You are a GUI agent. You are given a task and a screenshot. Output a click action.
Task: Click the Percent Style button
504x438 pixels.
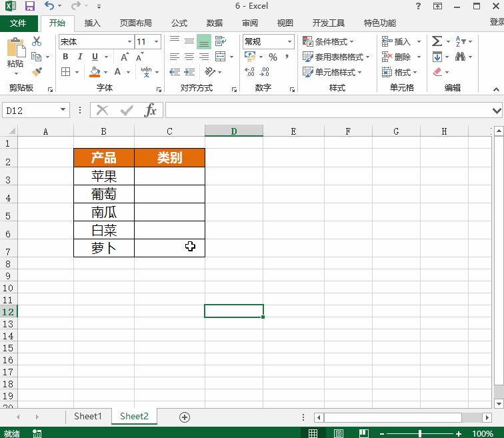(x=273, y=57)
